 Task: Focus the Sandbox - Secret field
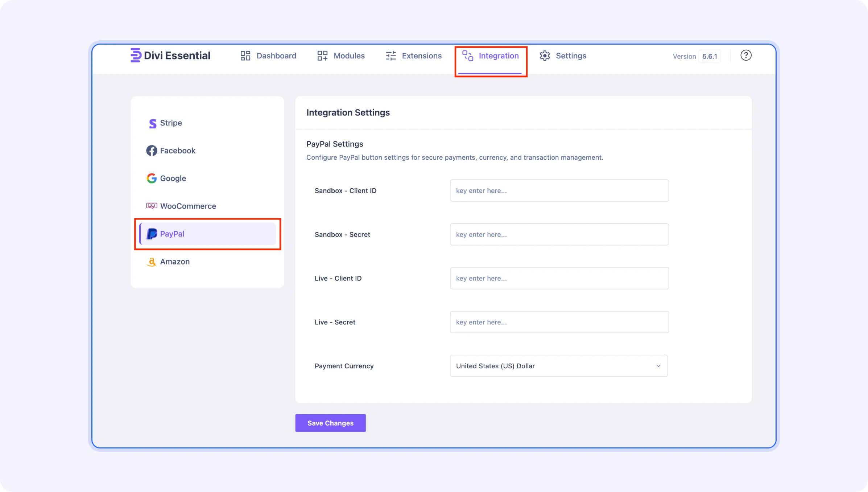(x=559, y=234)
